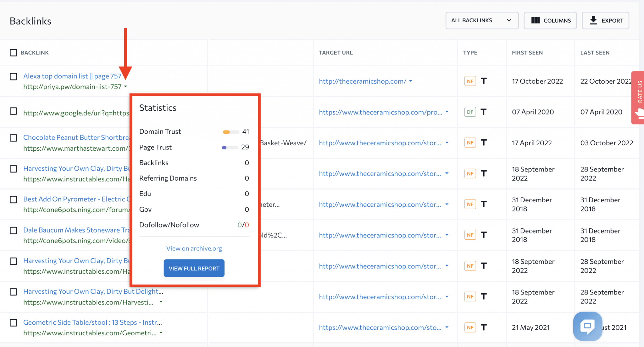Expand the target URL dropdown for thececeramicshop.com
The height and width of the screenshot is (347, 644).
(x=410, y=81)
